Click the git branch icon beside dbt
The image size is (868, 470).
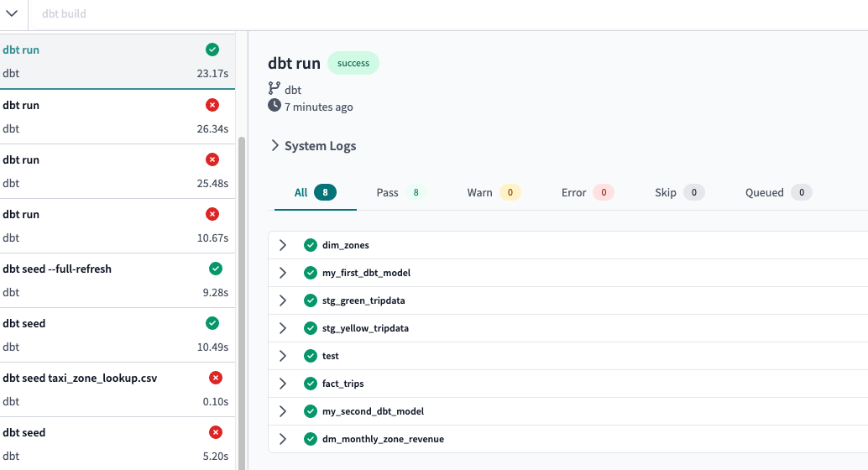click(274, 88)
